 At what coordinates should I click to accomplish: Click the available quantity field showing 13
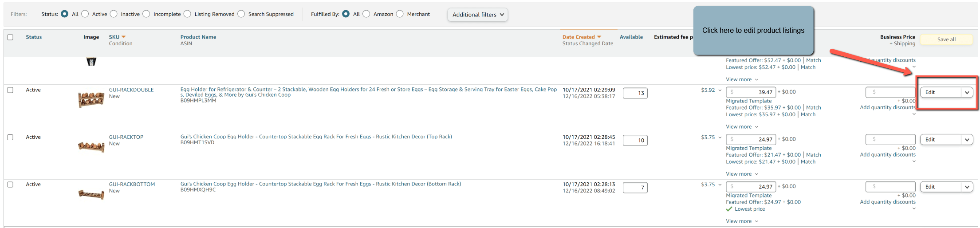point(635,93)
